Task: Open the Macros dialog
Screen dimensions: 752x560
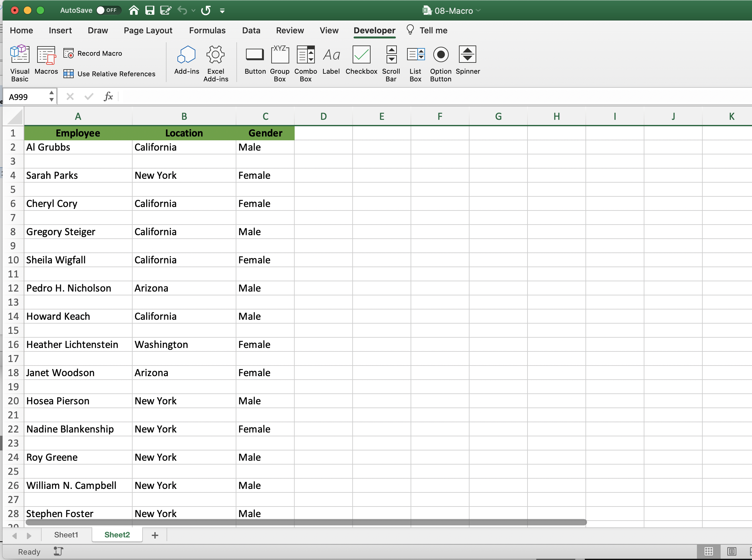Action: tap(46, 60)
